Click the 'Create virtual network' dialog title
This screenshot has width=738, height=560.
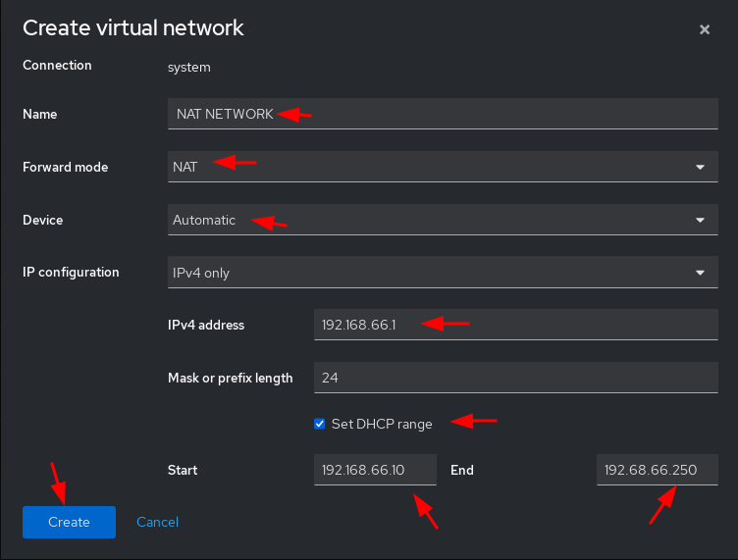pyautogui.click(x=133, y=27)
